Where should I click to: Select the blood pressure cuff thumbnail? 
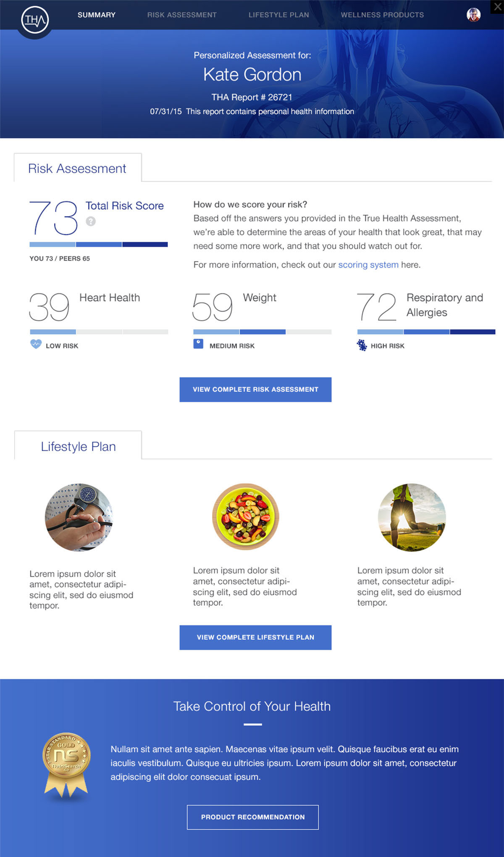pos(79,517)
